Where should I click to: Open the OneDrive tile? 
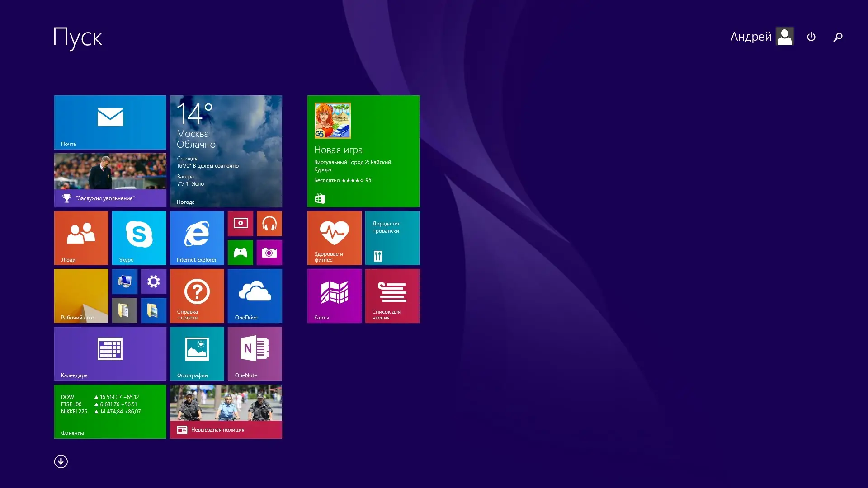(x=255, y=296)
